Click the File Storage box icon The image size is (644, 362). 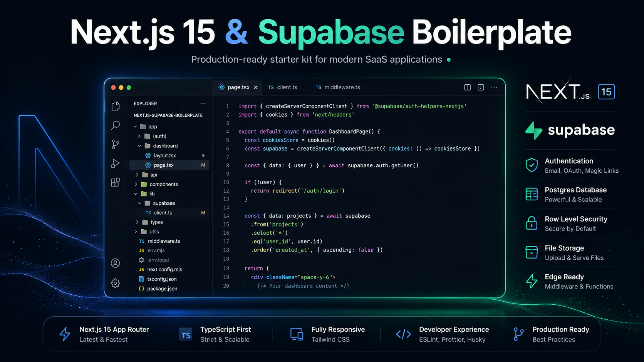click(x=532, y=252)
